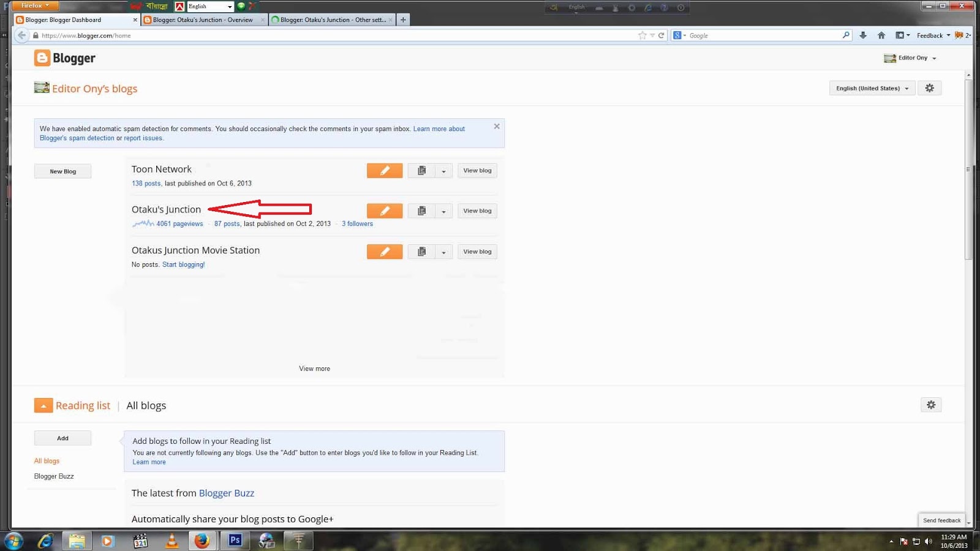Click the search magnifier in the Google box
The height and width of the screenshot is (551, 980).
[846, 35]
